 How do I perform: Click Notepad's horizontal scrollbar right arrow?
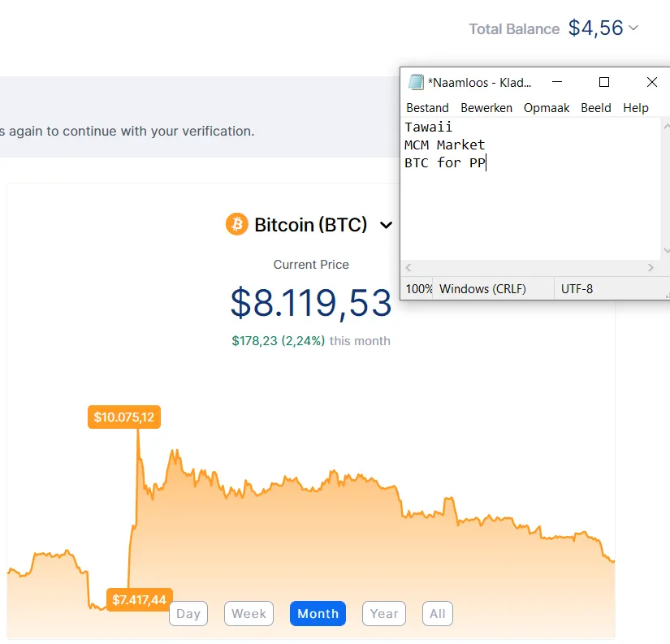coord(651,268)
